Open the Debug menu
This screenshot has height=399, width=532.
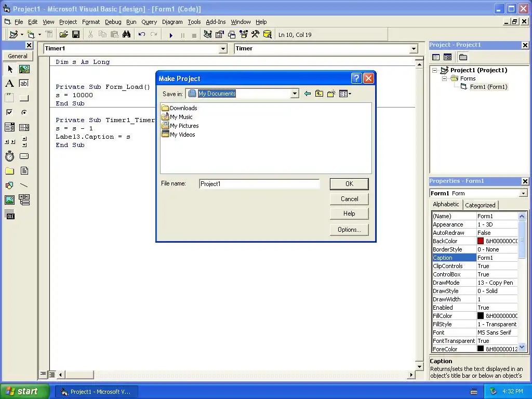click(113, 22)
